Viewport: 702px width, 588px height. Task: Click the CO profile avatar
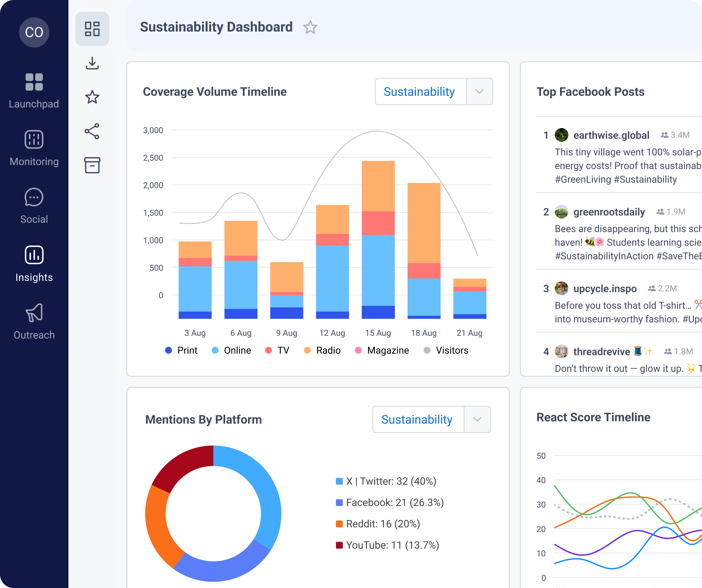tap(34, 32)
